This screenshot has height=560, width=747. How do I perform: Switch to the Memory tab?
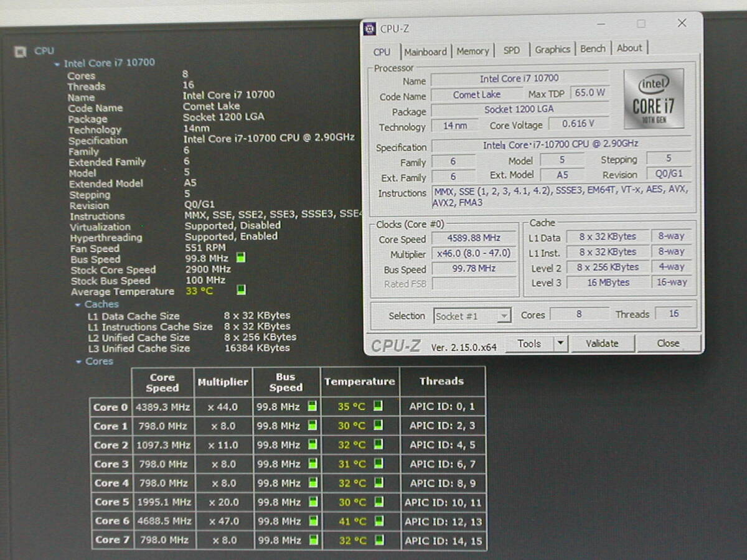[x=472, y=51]
